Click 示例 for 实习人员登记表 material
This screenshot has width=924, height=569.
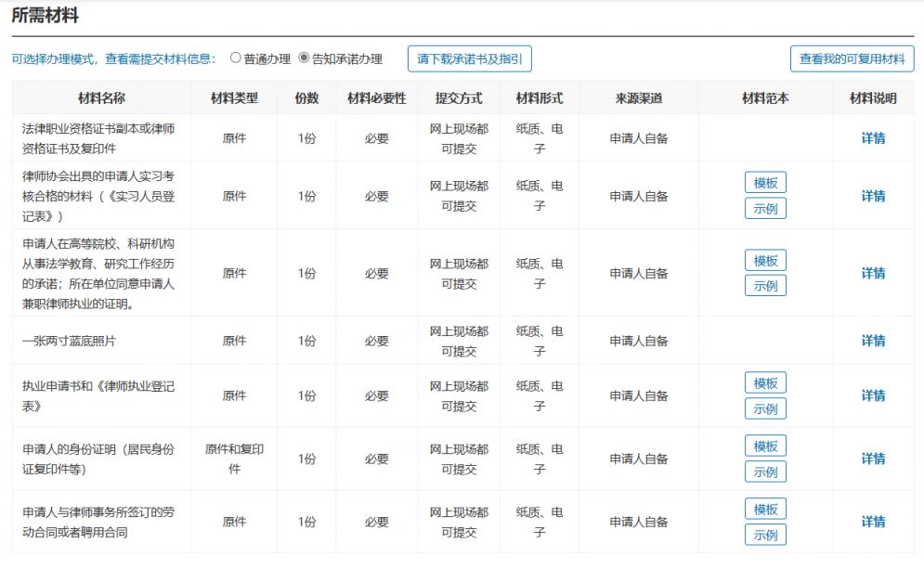point(764,209)
